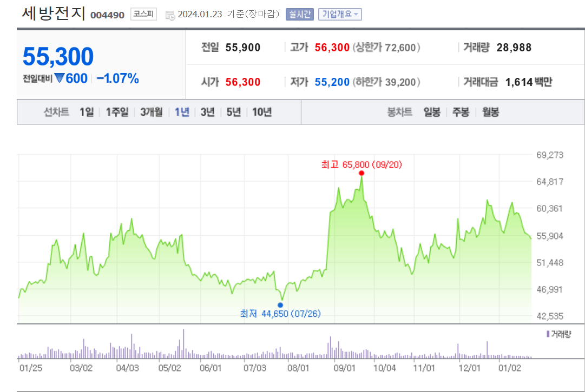Click the 최저 44,650 (07/26) label
Screen dimensions: 585x392
tap(280, 314)
